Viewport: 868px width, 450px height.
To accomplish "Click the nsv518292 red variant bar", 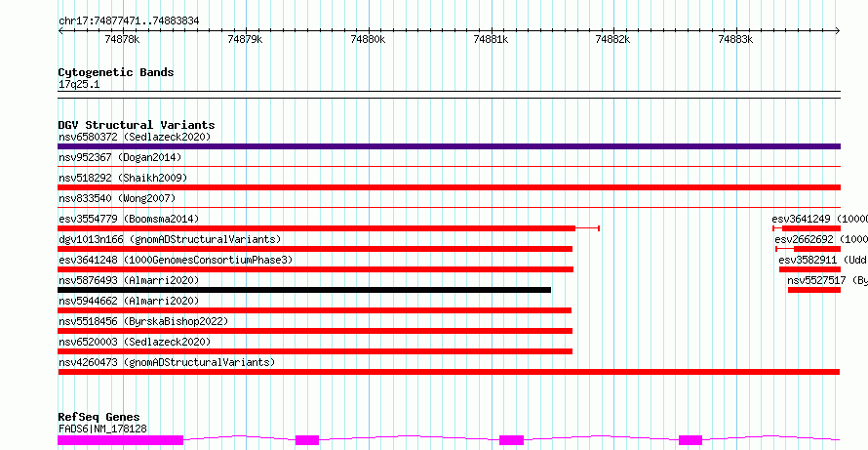I will [x=449, y=187].
